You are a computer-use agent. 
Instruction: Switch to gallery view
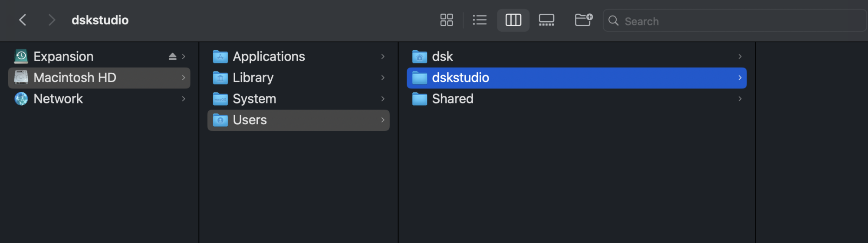tap(546, 20)
